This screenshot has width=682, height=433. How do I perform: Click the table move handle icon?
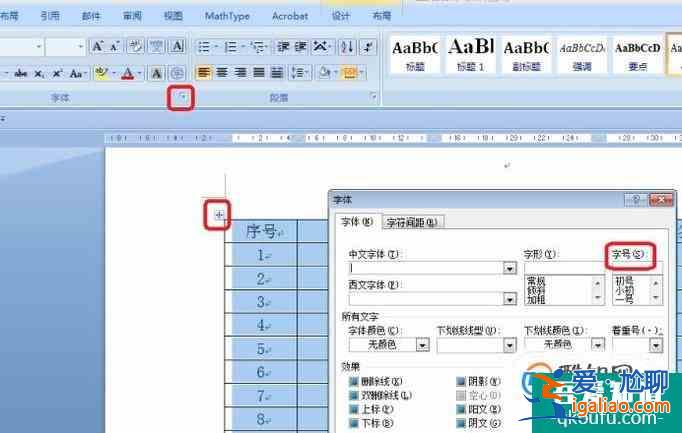[218, 215]
